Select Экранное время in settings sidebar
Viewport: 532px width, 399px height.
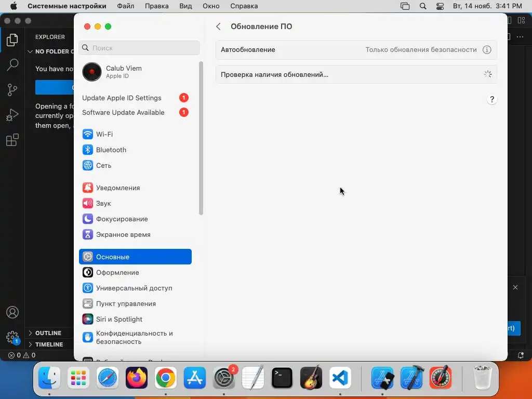point(135,234)
